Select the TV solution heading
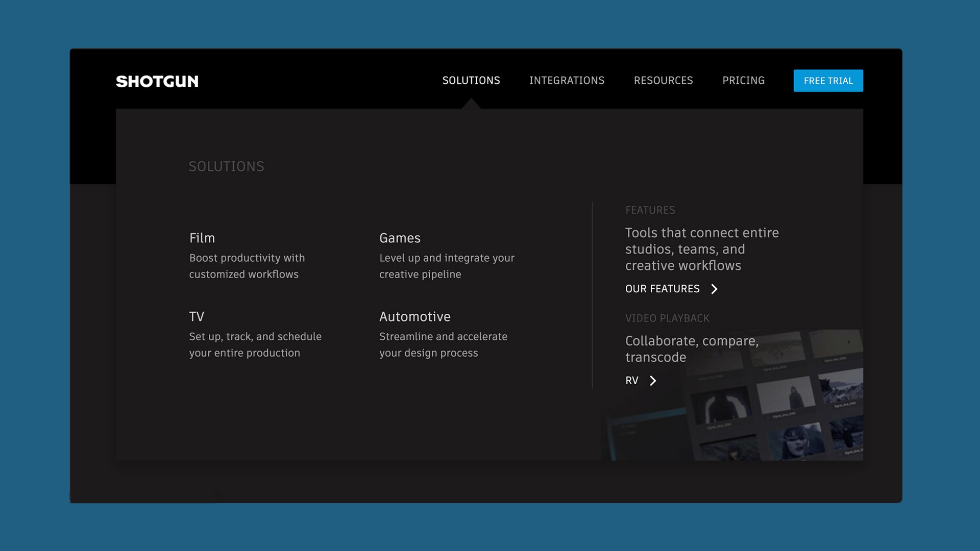 [x=197, y=317]
